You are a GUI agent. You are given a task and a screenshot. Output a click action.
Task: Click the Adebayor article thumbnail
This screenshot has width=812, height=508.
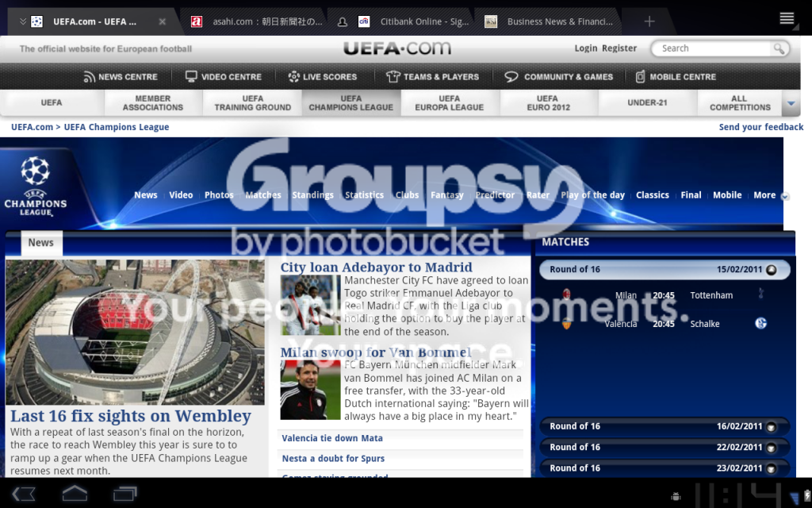[x=311, y=306]
